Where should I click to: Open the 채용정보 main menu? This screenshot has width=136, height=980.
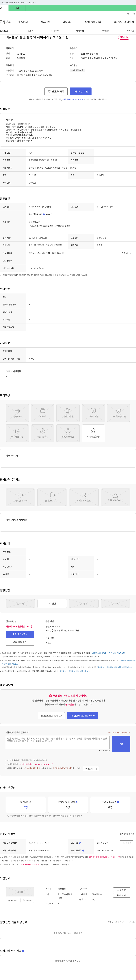(x=23, y=22)
